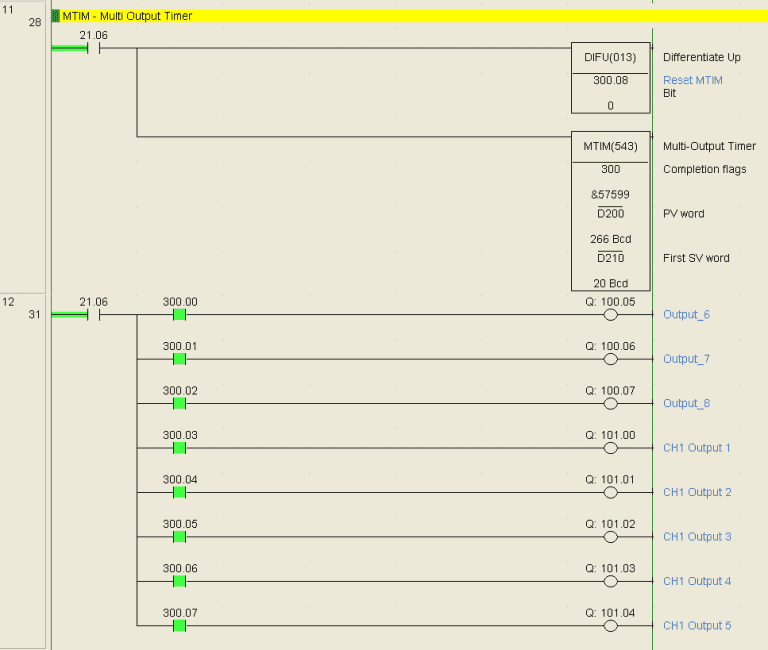768x650 pixels.
Task: Click the 300.00 contact symbol
Action: (x=180, y=315)
